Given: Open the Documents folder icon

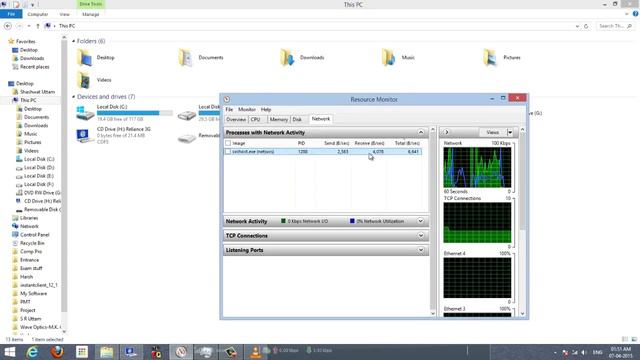Looking at the screenshot, I should click(186, 58).
